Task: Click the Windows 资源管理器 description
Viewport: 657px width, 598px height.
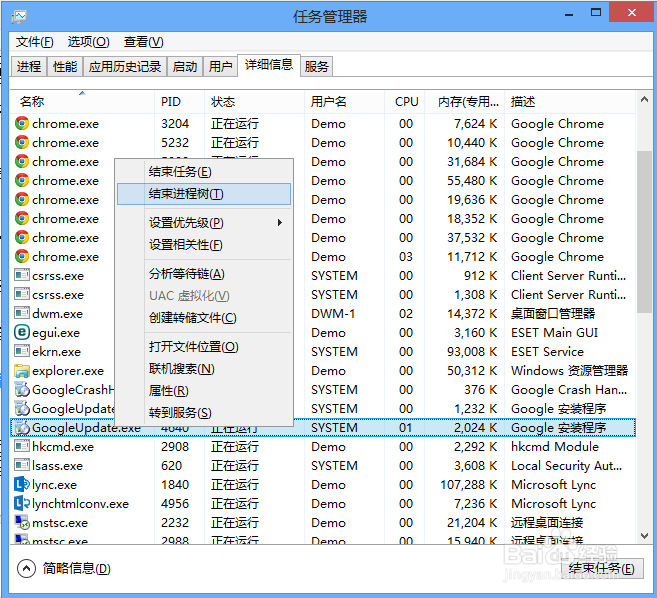Action: point(569,370)
